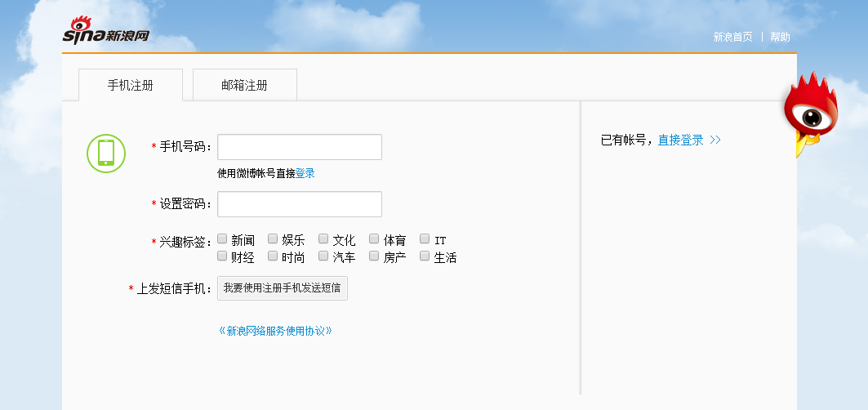Check the 新闻 interest checkbox
868x410 pixels.
[222, 239]
